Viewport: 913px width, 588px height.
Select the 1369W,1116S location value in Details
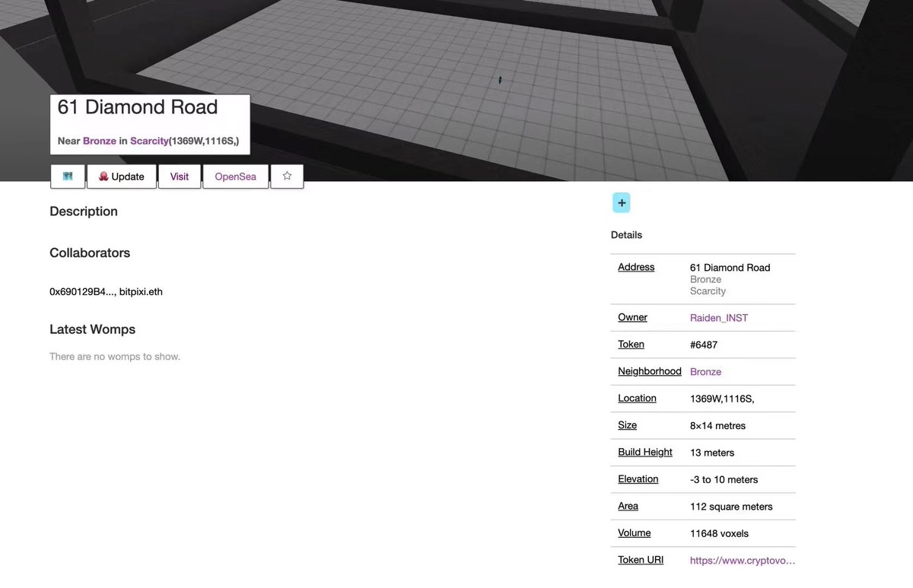pos(722,399)
